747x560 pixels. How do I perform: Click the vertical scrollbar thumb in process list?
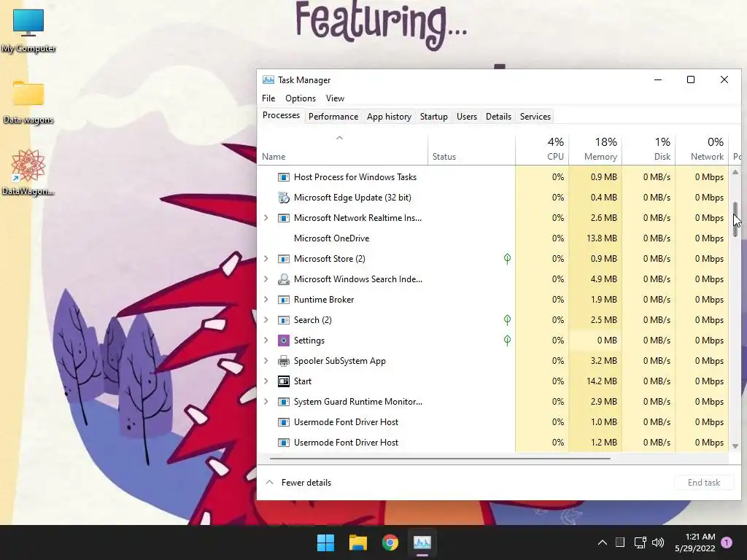[735, 219]
